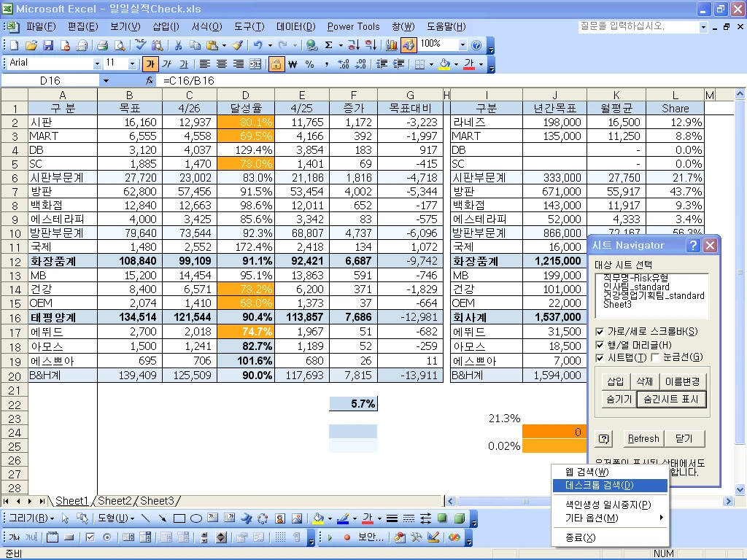Click the record macro red circle icon
Viewport: 747px width, 560px height.
pyautogui.click(x=347, y=537)
